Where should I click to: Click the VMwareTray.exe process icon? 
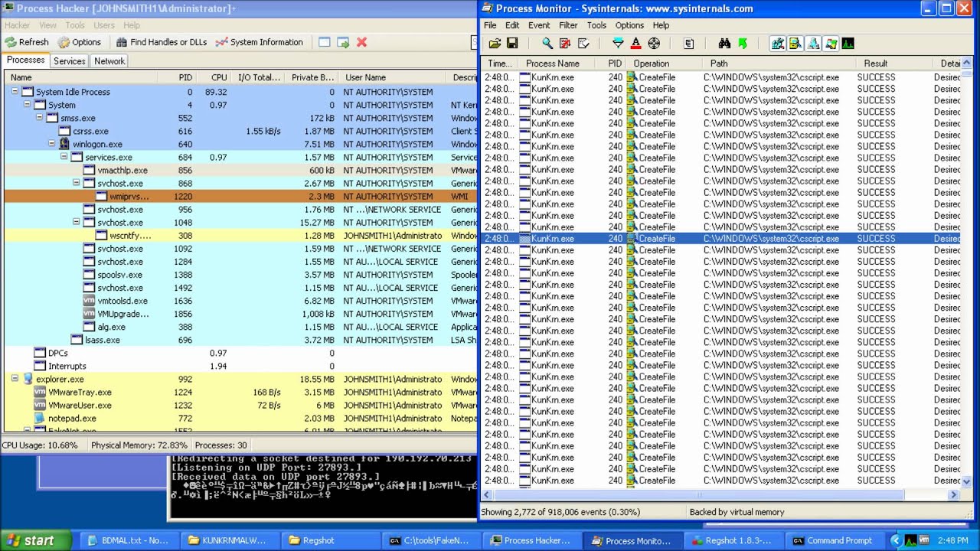point(41,392)
